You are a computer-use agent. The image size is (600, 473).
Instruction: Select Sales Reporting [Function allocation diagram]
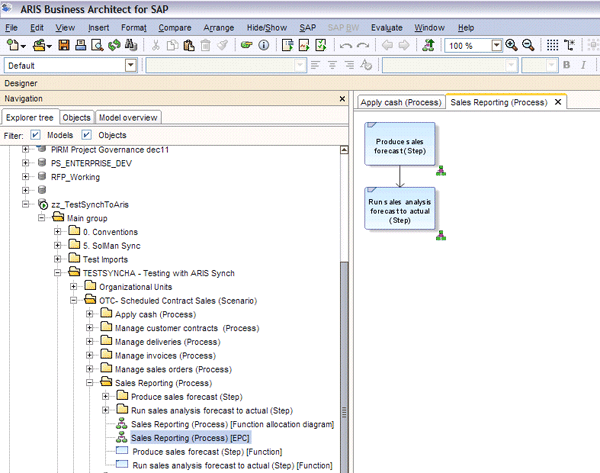tap(232, 424)
